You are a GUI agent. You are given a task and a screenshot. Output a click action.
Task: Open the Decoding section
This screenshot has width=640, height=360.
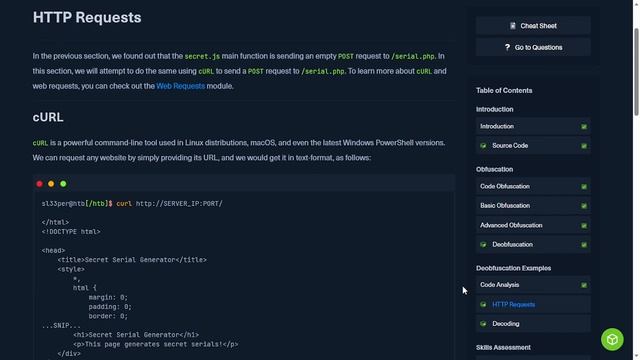(x=533, y=324)
